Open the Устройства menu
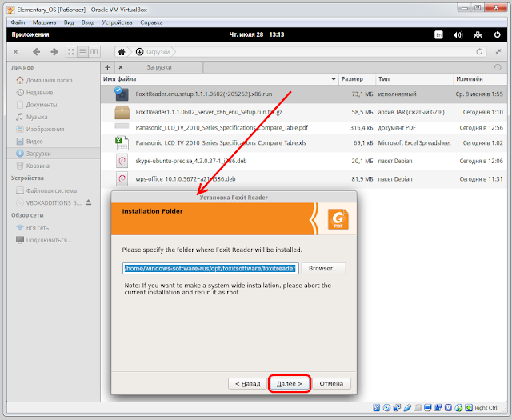The width and height of the screenshot is (512, 420). [117, 22]
